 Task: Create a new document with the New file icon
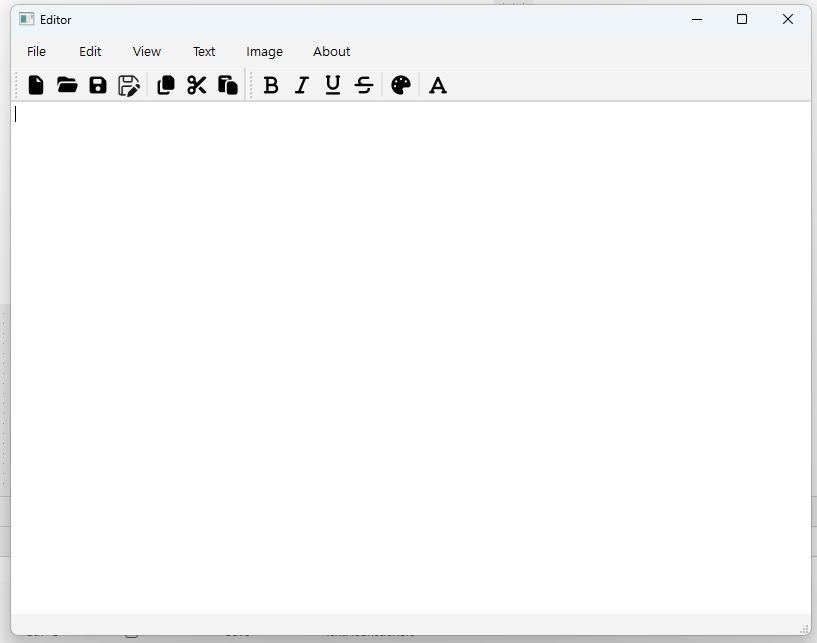coord(36,86)
